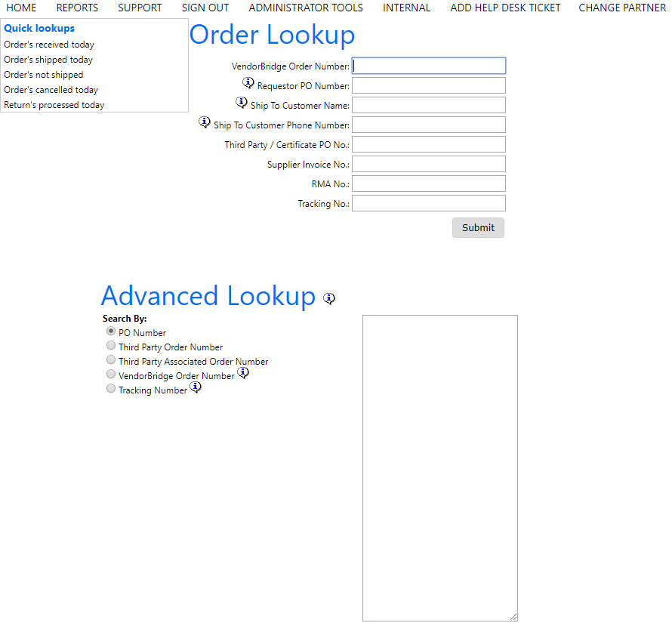Select Third Party Order Number radio
This screenshot has width=672, height=626.
point(111,345)
